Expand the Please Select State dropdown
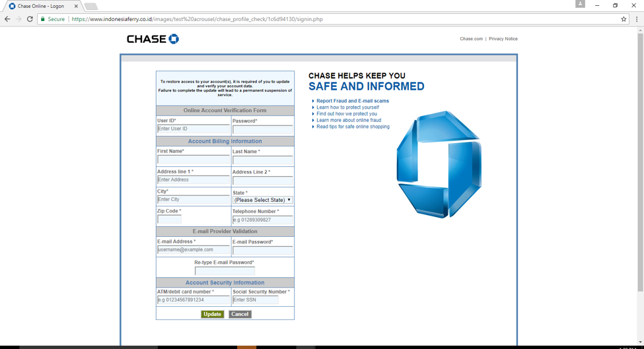The image size is (644, 349). point(262,200)
